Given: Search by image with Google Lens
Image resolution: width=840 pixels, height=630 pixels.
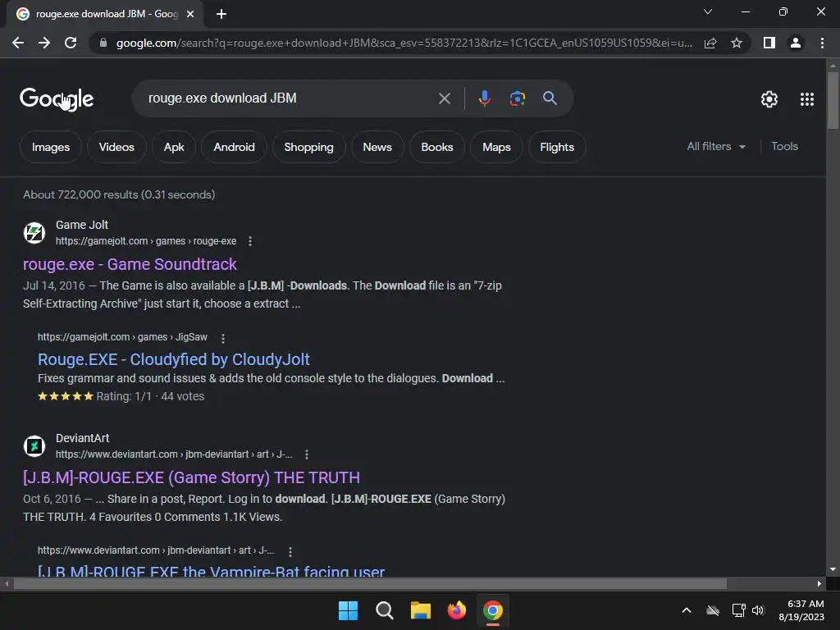Looking at the screenshot, I should point(517,98).
